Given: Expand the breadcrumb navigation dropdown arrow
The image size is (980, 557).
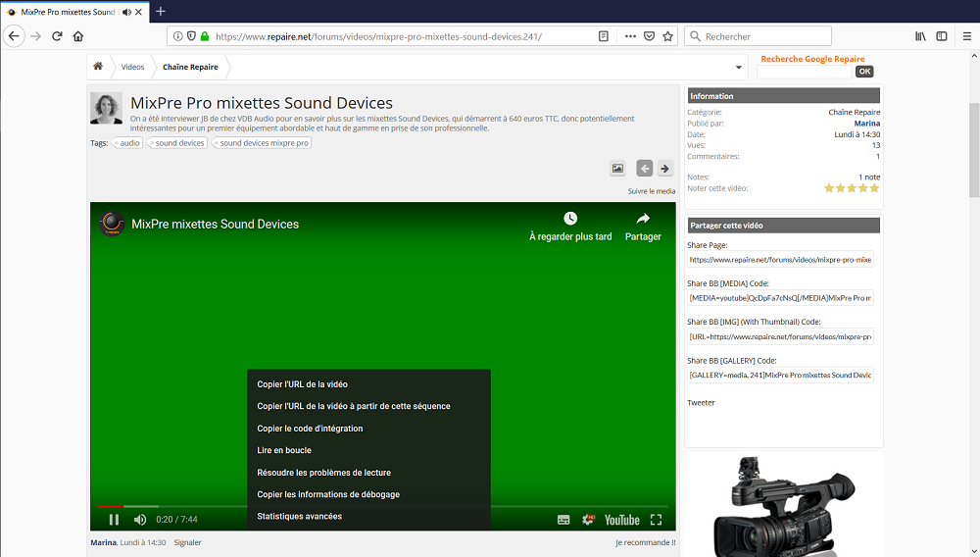Looking at the screenshot, I should tap(739, 68).
